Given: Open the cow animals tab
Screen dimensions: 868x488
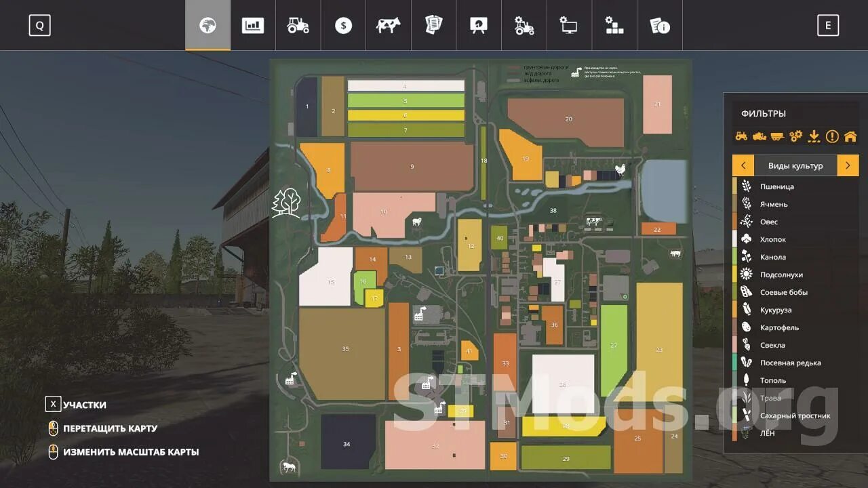Looking at the screenshot, I should click(x=389, y=26).
